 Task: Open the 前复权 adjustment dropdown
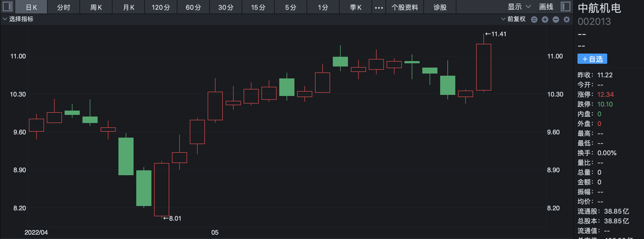(x=514, y=19)
